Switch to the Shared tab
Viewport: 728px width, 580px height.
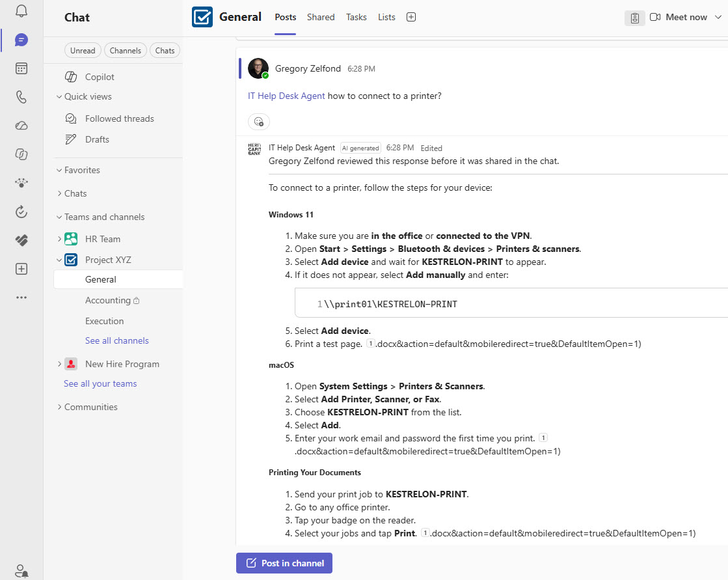point(321,17)
